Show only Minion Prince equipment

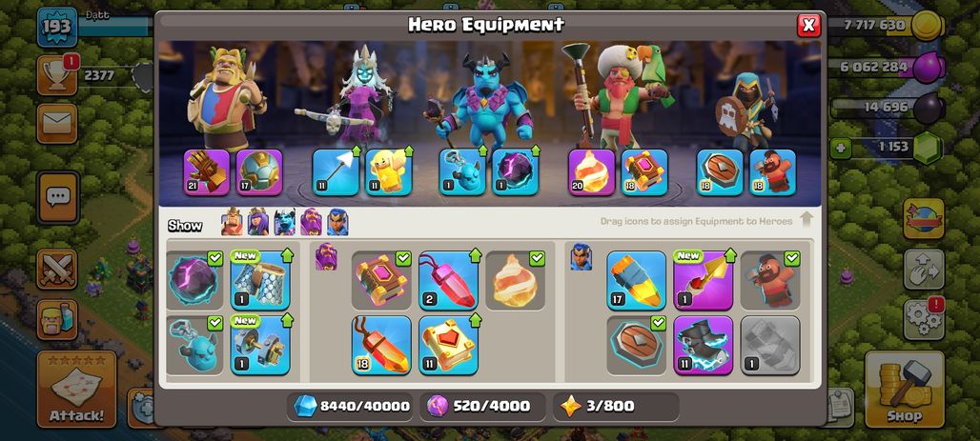pos(284,222)
